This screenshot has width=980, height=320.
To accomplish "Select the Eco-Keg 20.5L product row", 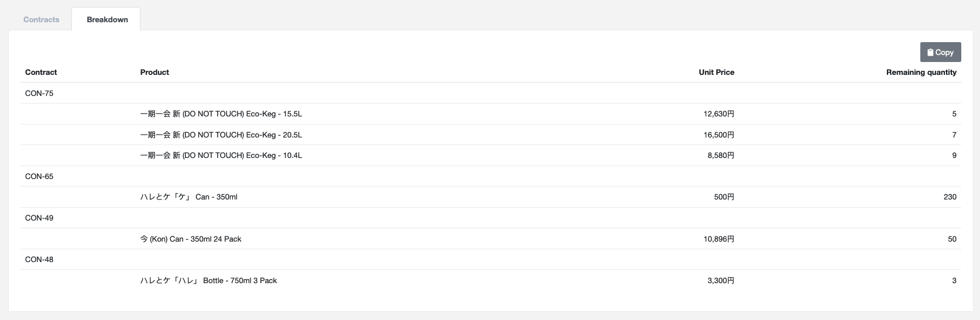I will pyautogui.click(x=221, y=135).
